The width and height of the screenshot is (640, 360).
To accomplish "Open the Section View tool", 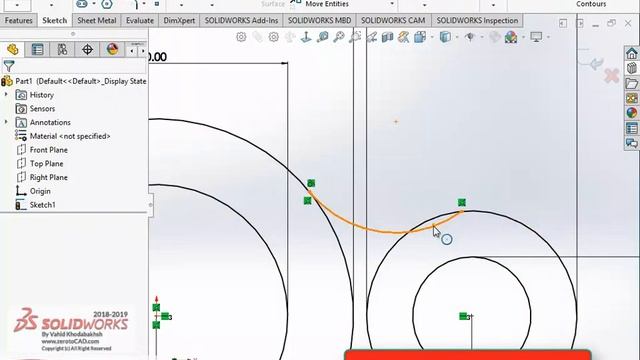I will (x=387, y=38).
